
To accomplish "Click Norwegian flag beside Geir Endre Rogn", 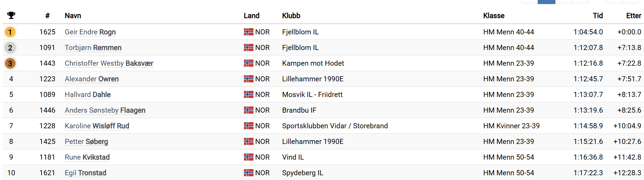I will [x=249, y=32].
